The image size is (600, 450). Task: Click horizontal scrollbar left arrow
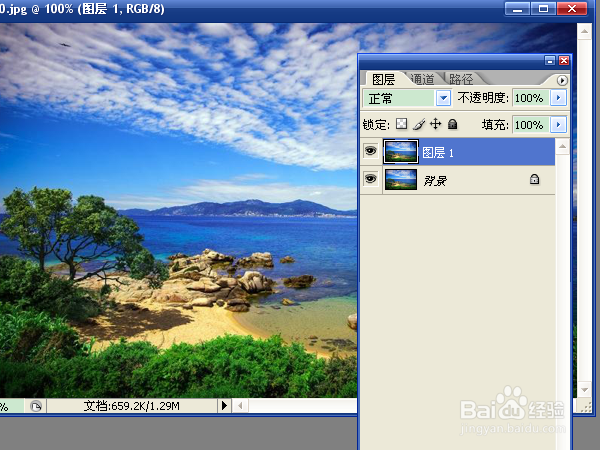[240, 406]
